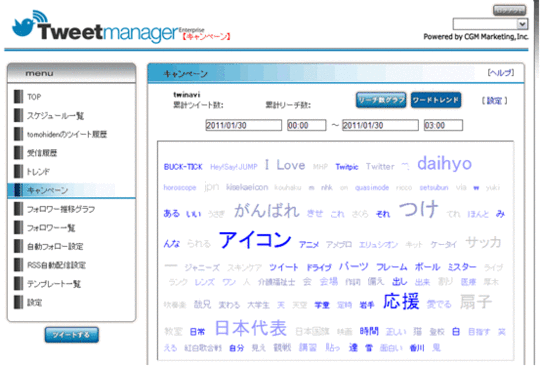Viewport: 540px width, 366px height.
Task: Expand the account dropdown at top right
Action: coord(522,24)
